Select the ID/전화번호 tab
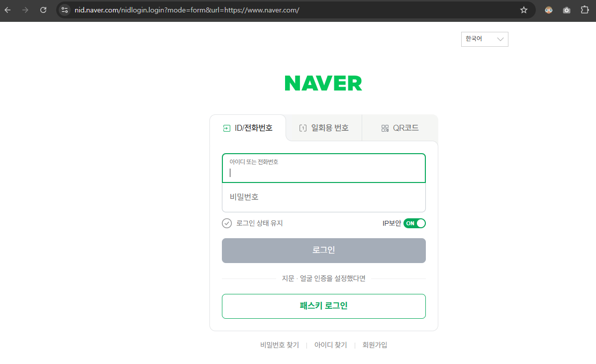Screen dimensions: 596x364 (248, 128)
